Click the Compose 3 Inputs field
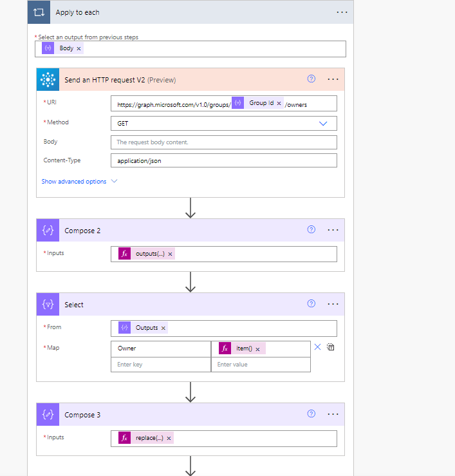 coord(224,439)
